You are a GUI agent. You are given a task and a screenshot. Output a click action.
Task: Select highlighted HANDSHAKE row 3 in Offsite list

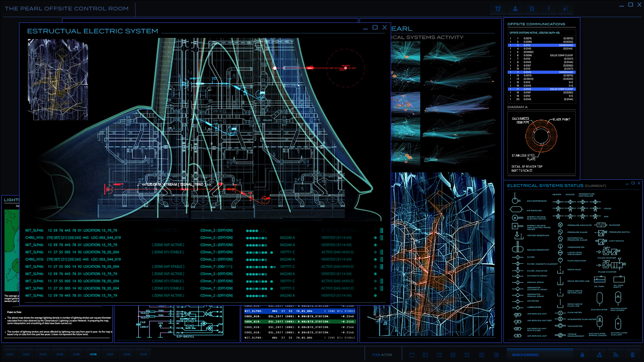pos(542,45)
